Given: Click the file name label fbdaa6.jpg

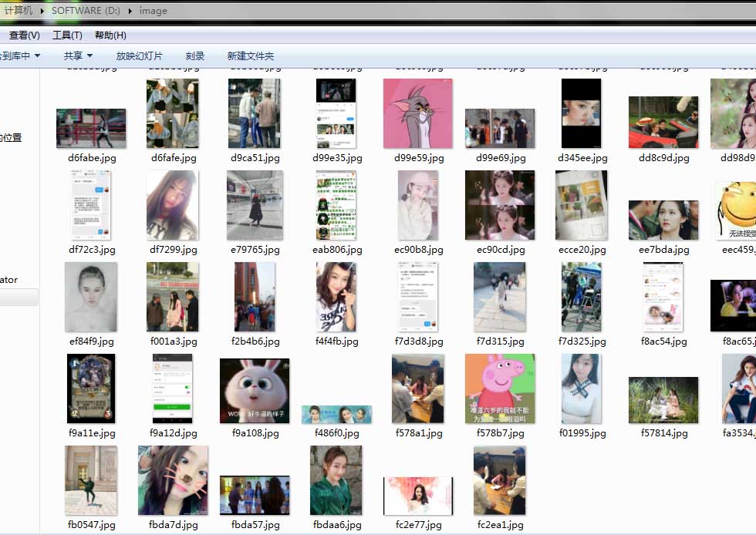Looking at the screenshot, I should click(x=337, y=524).
